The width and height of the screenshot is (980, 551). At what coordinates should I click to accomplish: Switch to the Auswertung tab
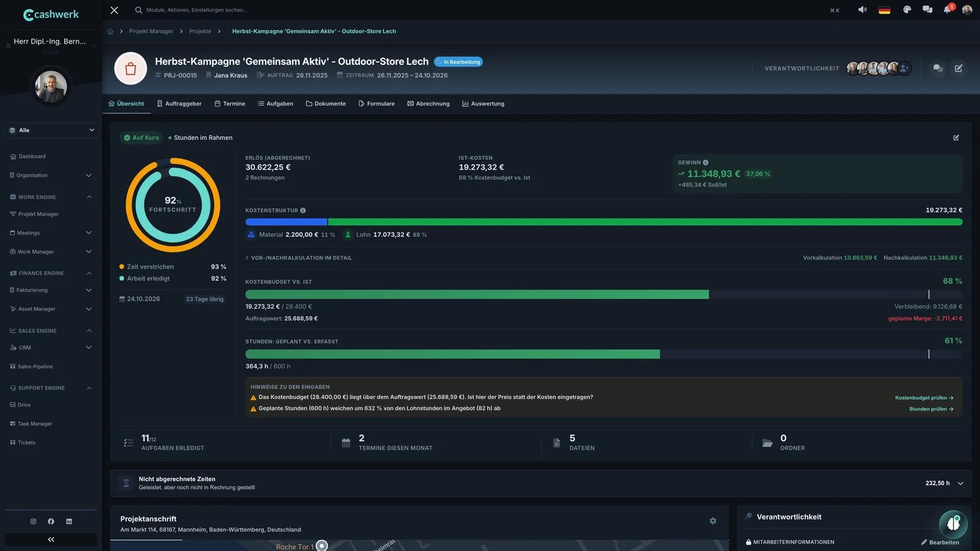click(x=483, y=104)
